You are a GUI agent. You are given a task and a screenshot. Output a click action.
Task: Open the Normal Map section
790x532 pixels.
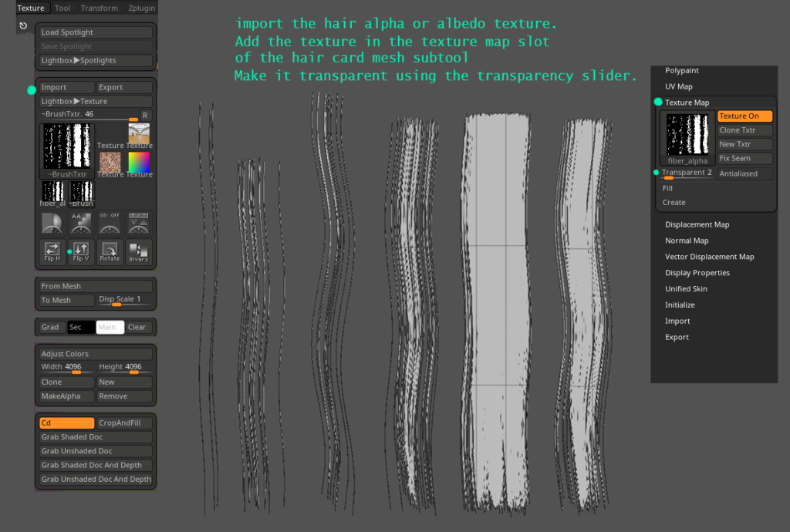click(x=688, y=240)
